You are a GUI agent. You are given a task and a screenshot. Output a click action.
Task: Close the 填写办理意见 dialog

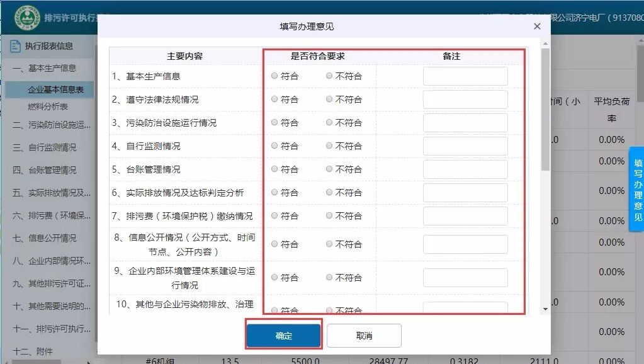(537, 26)
